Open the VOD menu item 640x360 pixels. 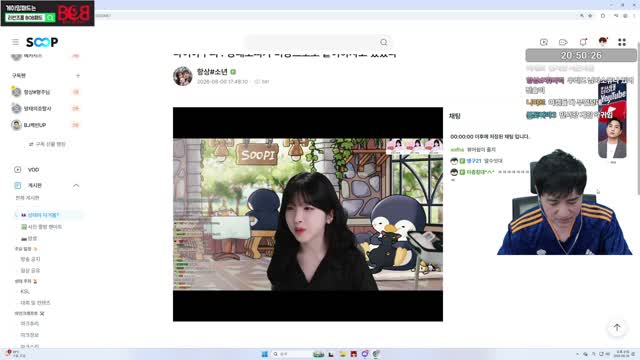33,169
